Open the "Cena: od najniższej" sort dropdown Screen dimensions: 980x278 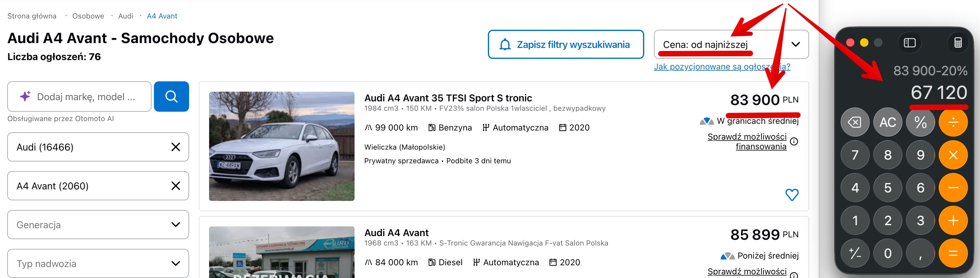tap(730, 44)
